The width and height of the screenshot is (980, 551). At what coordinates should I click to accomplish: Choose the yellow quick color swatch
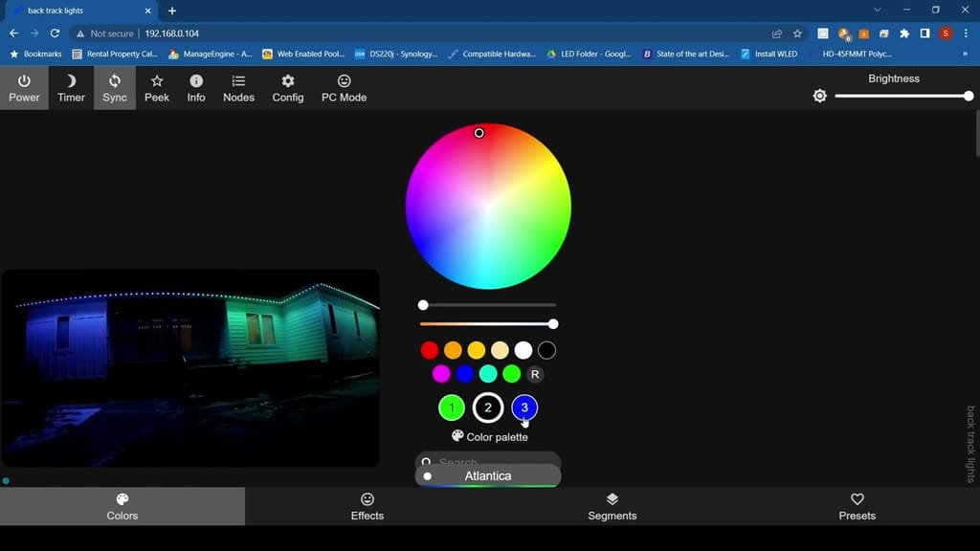coord(477,350)
